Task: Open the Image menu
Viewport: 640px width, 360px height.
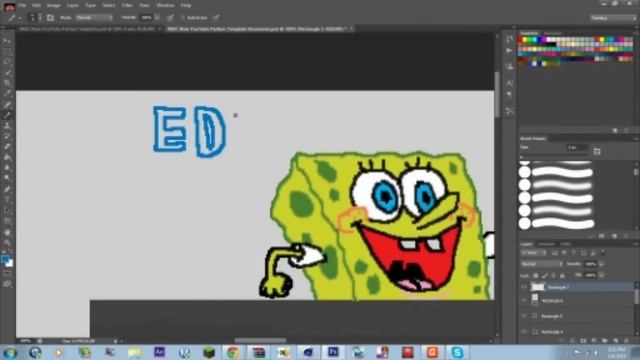Action: tap(53, 5)
